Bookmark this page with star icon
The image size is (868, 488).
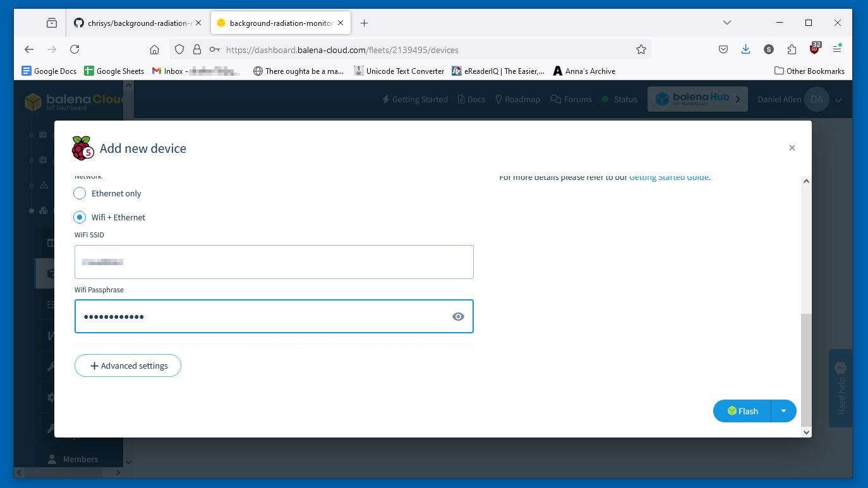click(641, 49)
